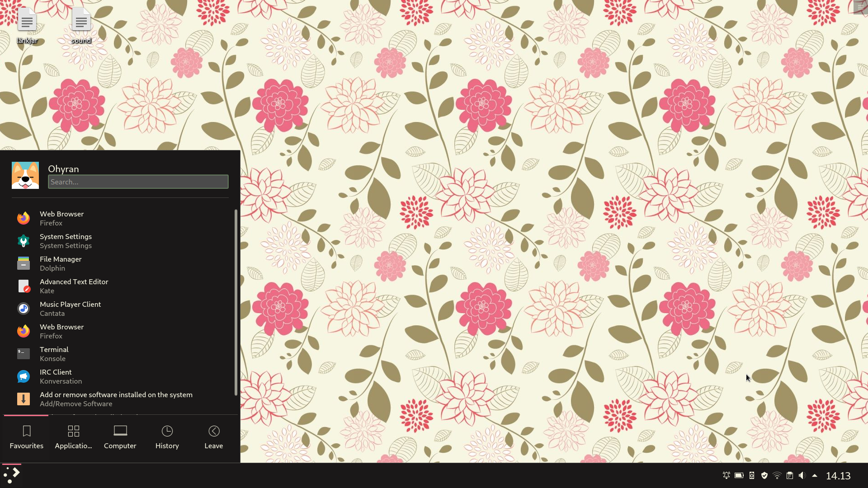Open Add/Remove Software
The width and height of the screenshot is (868, 488).
(120, 399)
